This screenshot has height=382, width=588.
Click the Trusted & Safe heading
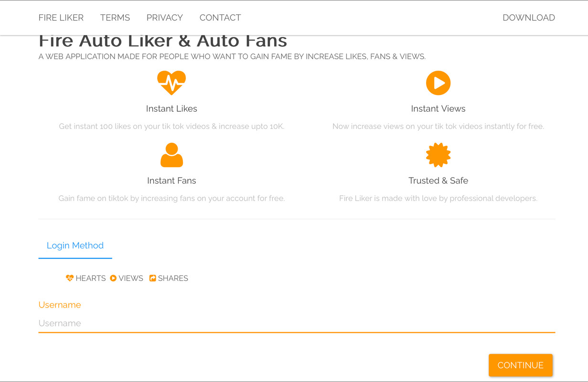pyautogui.click(x=438, y=180)
